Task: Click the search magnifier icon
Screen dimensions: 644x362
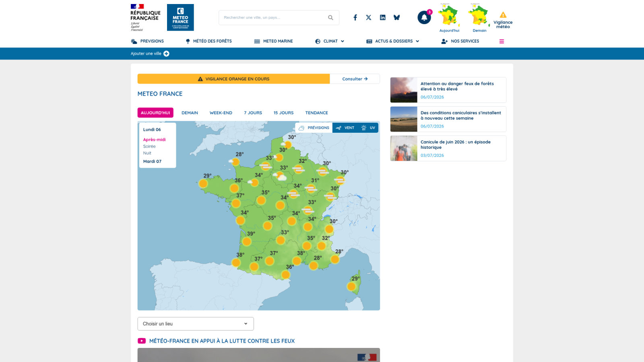Action: tap(330, 18)
